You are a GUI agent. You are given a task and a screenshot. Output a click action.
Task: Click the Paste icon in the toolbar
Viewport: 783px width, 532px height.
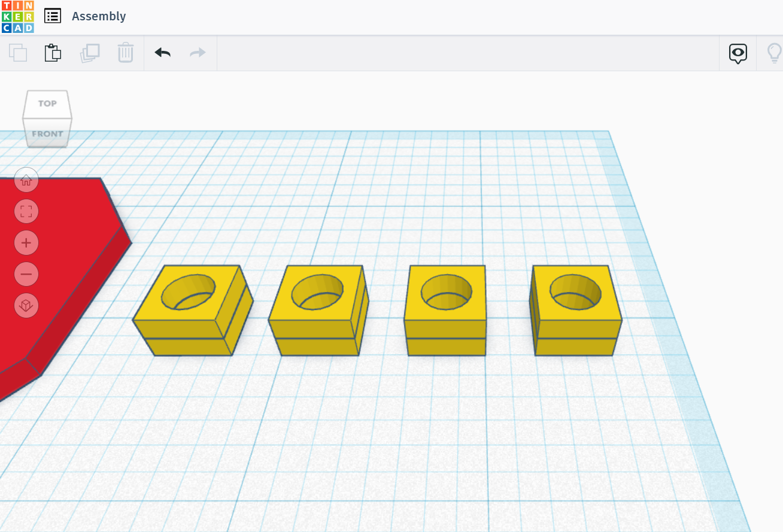coord(53,53)
